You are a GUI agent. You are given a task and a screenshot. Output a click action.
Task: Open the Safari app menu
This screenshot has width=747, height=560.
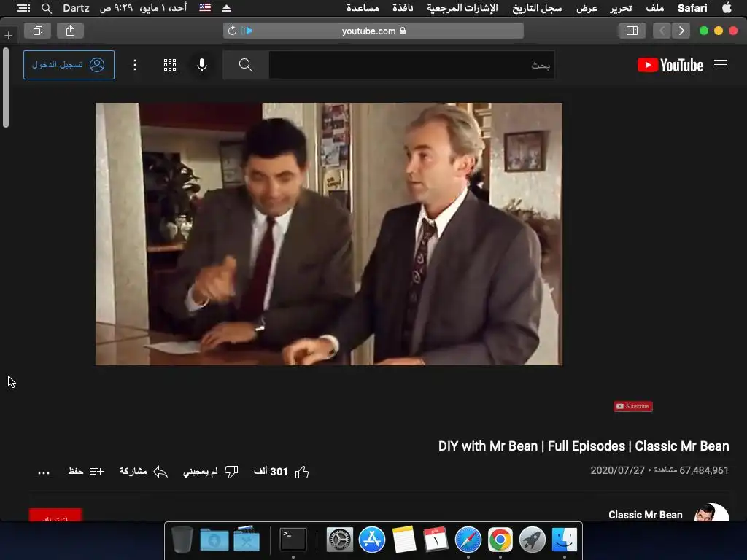tap(692, 7)
